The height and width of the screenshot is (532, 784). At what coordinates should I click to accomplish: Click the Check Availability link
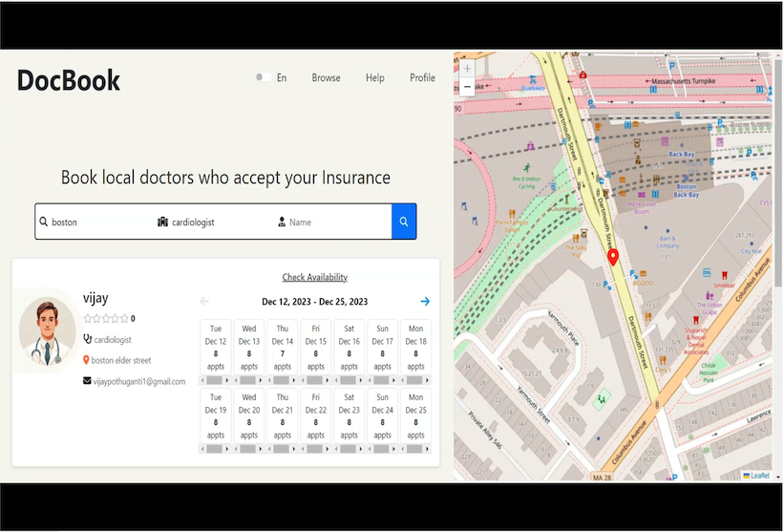pyautogui.click(x=315, y=277)
